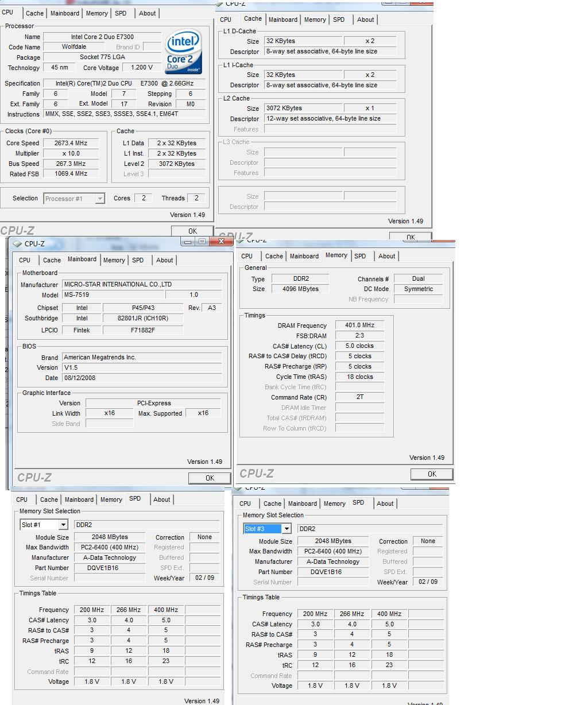Viewport: 588px width, 705px height.
Task: Click Cycle Time value '18 clocks'
Action: click(359, 377)
